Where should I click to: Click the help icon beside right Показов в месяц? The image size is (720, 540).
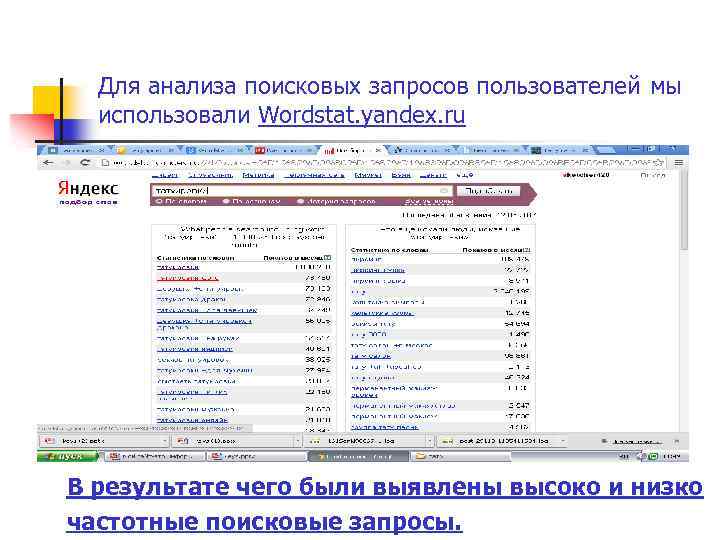click(x=528, y=250)
